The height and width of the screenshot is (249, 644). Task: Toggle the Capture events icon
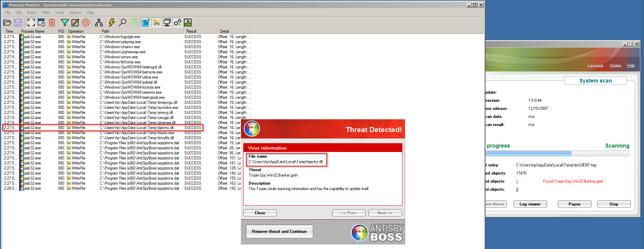coord(31,23)
